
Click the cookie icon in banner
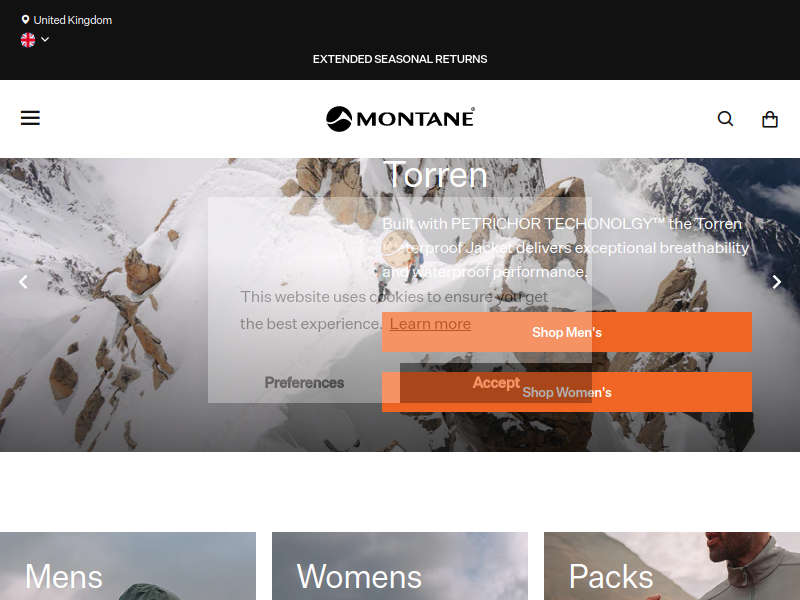click(400, 248)
